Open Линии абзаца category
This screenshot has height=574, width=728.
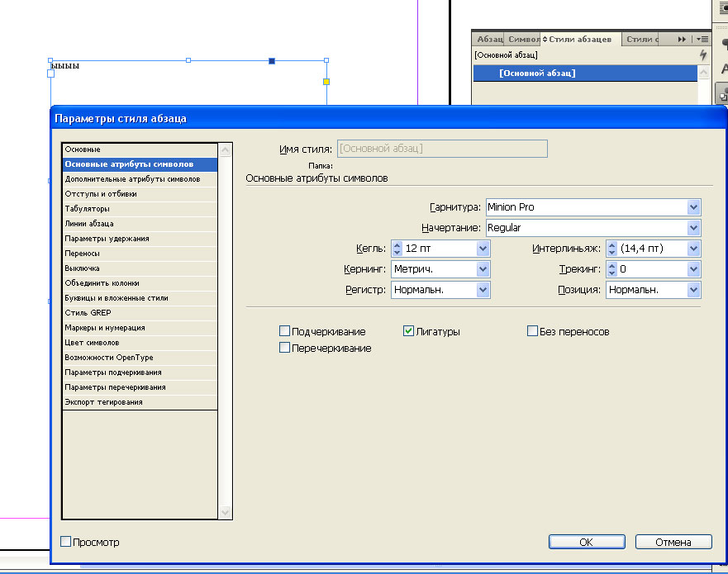pyautogui.click(x=140, y=224)
